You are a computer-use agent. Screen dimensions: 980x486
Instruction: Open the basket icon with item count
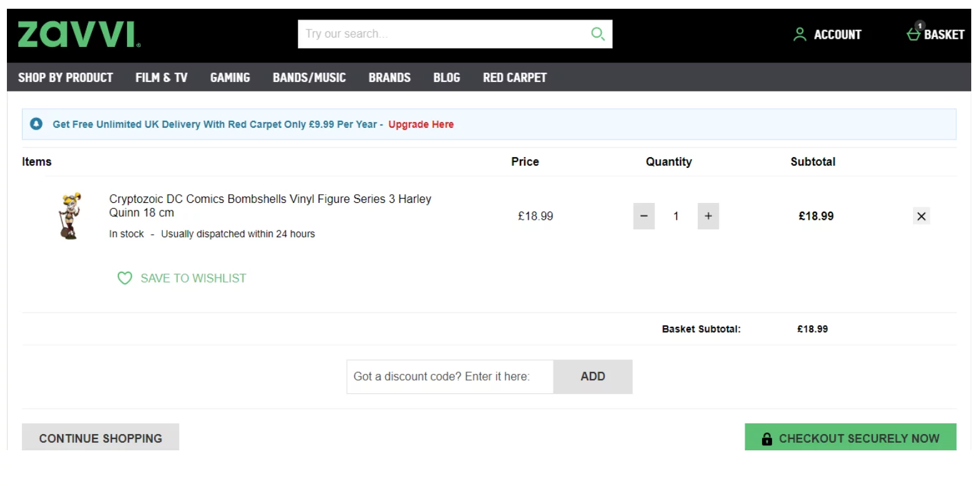tap(914, 32)
